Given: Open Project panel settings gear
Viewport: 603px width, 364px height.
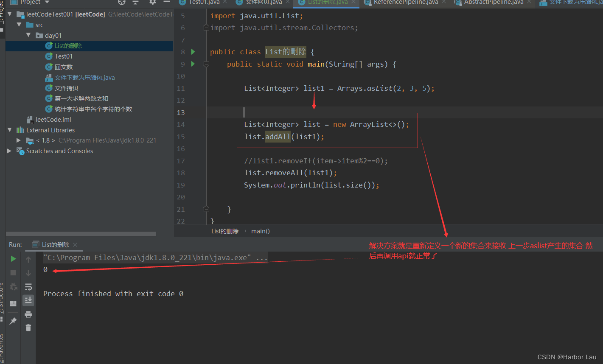Looking at the screenshot, I should tap(153, 2).
